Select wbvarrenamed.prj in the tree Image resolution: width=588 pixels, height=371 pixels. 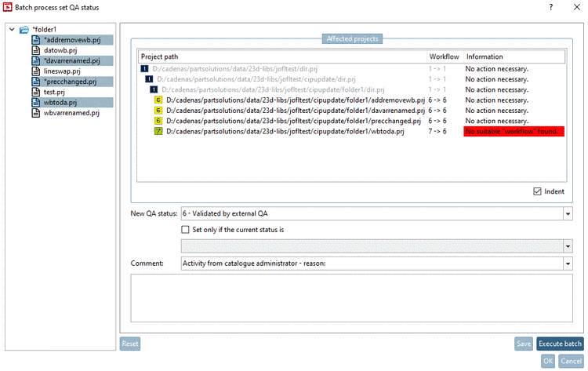click(71, 113)
